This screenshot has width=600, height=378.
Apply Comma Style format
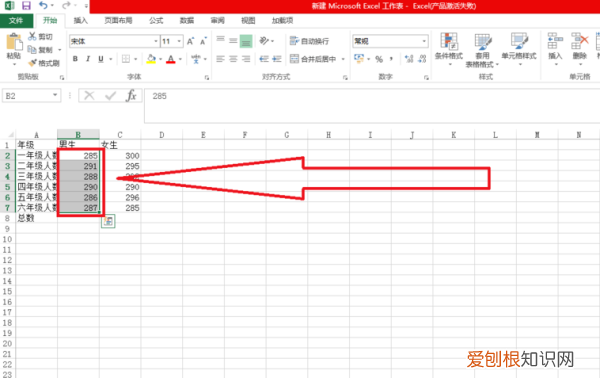pyautogui.click(x=391, y=59)
